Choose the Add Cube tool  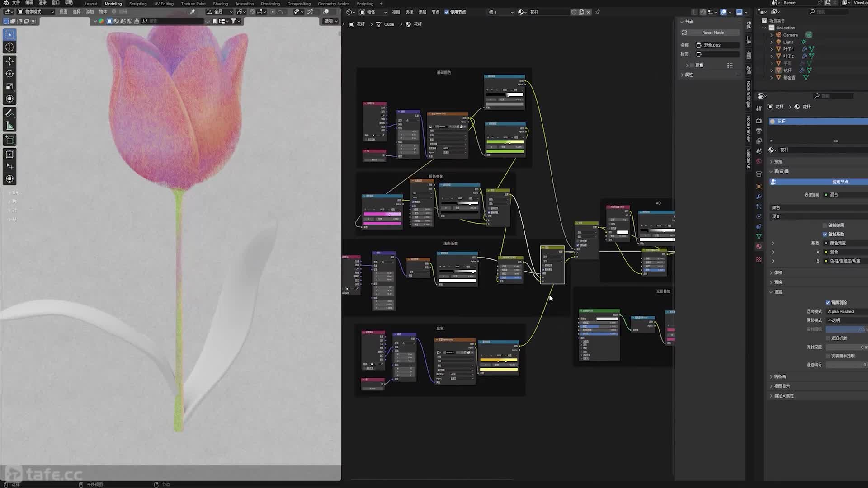tap(9, 140)
